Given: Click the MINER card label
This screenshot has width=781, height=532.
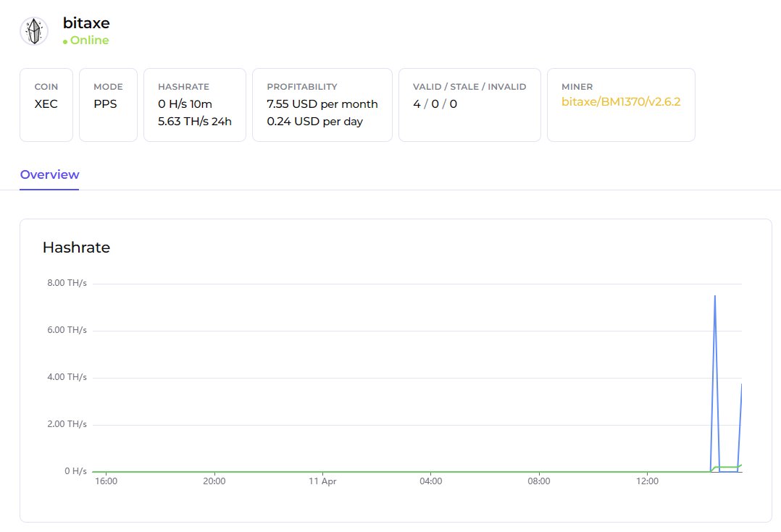Looking at the screenshot, I should 577,87.
